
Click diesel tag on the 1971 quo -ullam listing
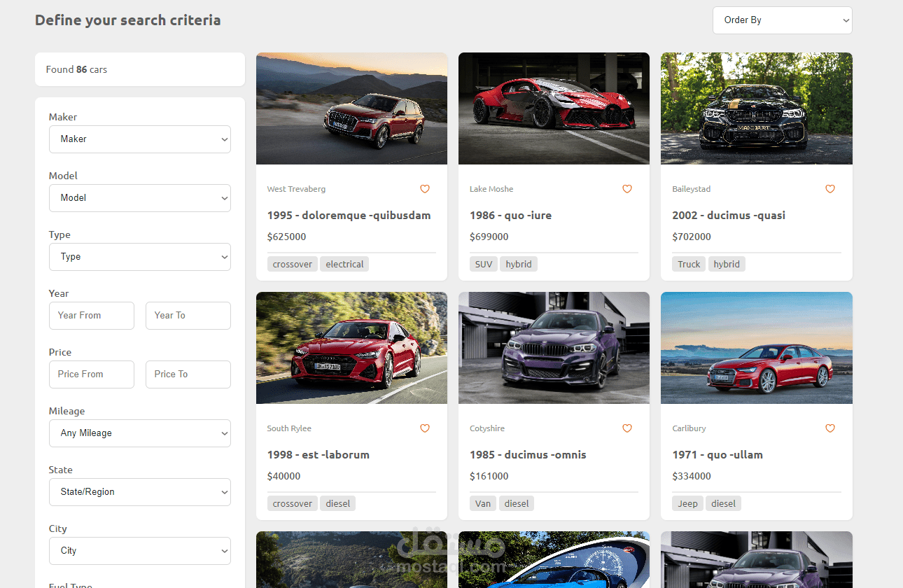723,503
